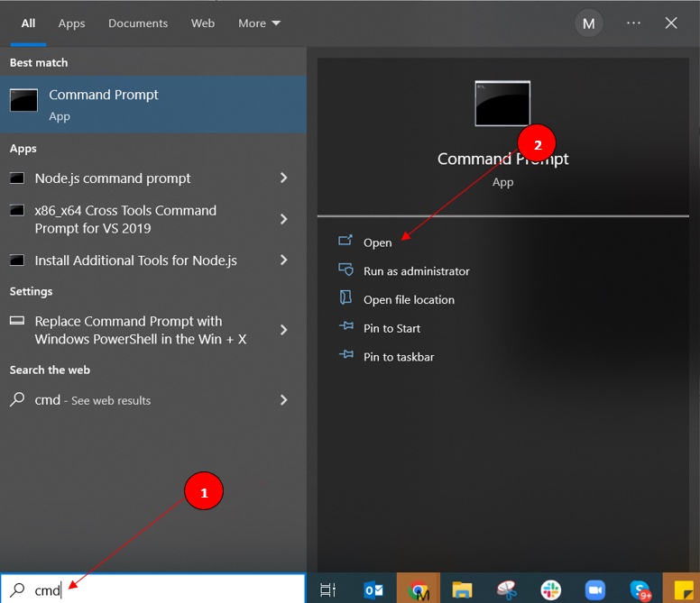The height and width of the screenshot is (603, 700).
Task: Click the search magnifier icon in search box
Action: click(x=17, y=589)
